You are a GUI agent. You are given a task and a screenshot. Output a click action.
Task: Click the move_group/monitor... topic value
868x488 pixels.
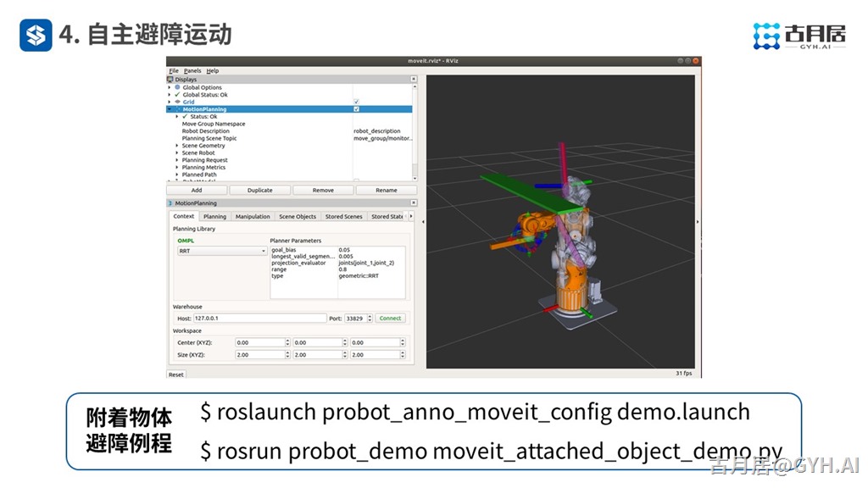pyautogui.click(x=382, y=138)
